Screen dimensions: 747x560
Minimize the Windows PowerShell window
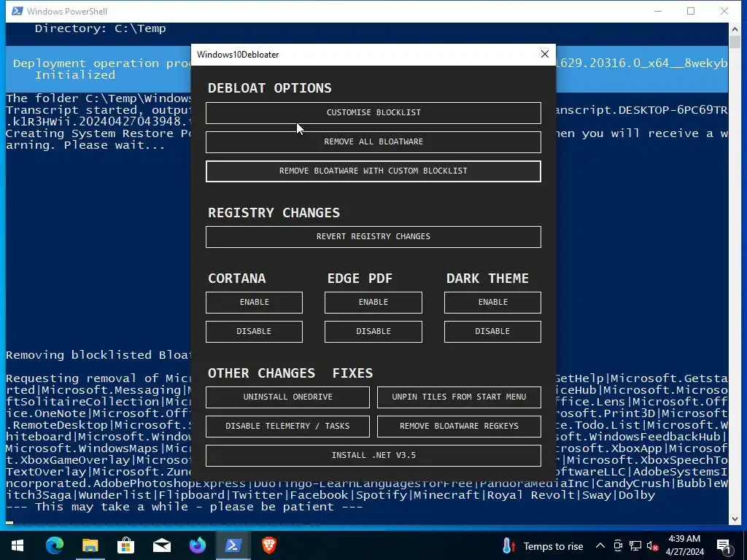(x=658, y=11)
